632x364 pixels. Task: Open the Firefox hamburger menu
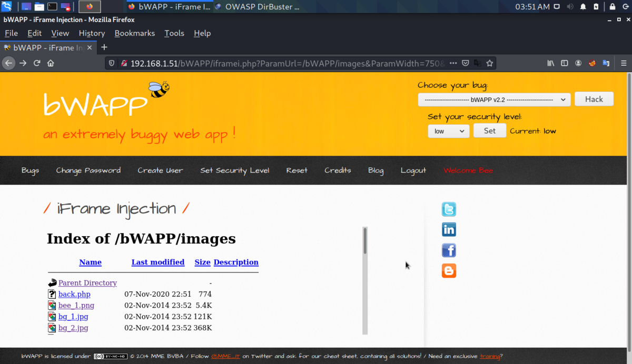(623, 63)
